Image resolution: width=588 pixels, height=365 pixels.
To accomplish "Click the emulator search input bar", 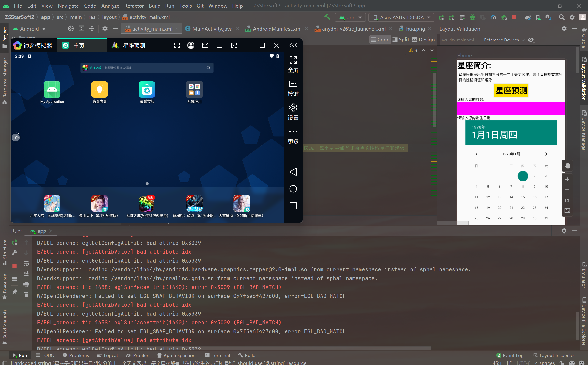I will (x=147, y=68).
